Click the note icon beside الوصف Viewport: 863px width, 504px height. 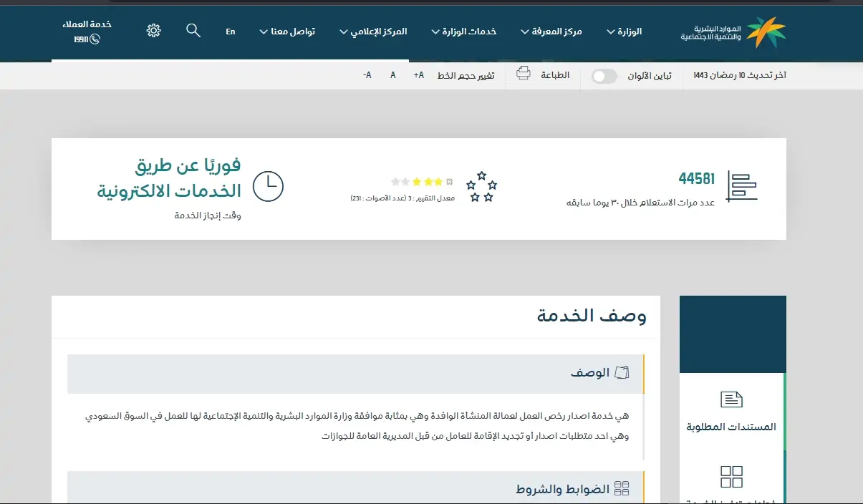point(622,372)
